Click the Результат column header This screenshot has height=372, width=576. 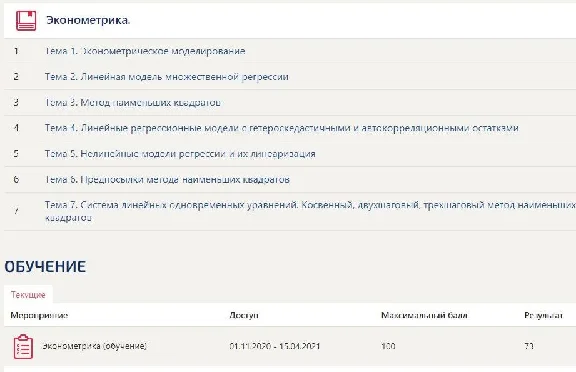543,315
